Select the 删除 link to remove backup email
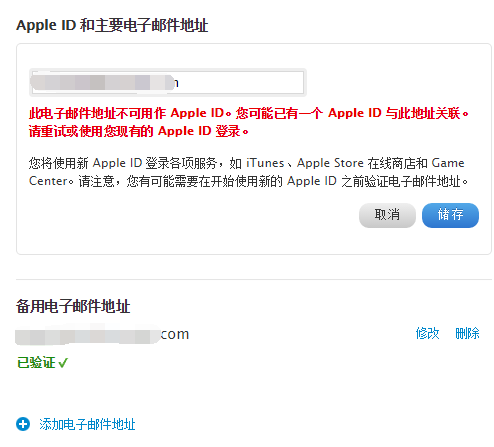The width and height of the screenshot is (494, 447). click(x=467, y=333)
